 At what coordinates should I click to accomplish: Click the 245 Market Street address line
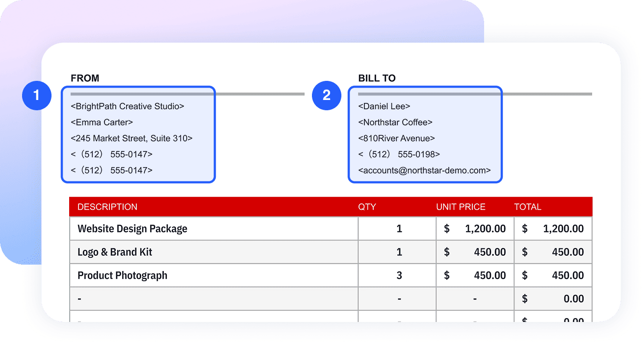point(132,139)
